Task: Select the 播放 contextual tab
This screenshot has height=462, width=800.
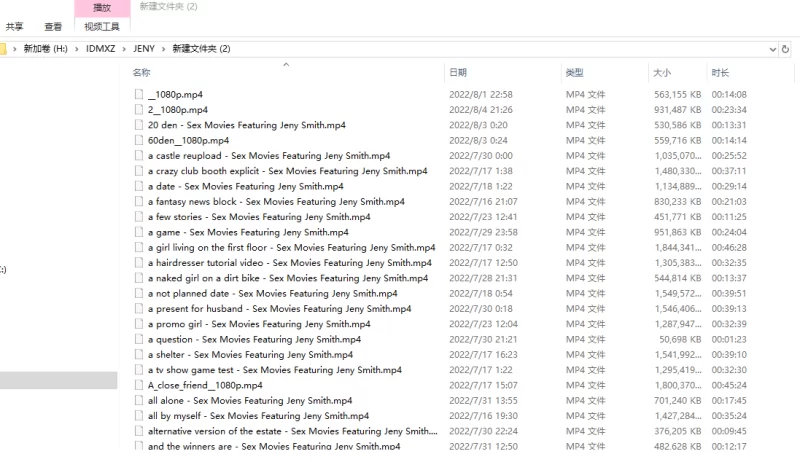Action: (101, 8)
